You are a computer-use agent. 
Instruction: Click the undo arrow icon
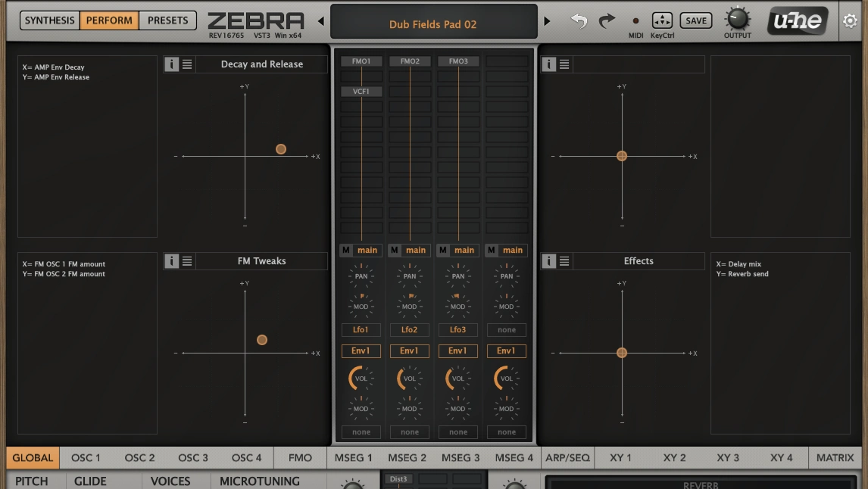(x=579, y=21)
